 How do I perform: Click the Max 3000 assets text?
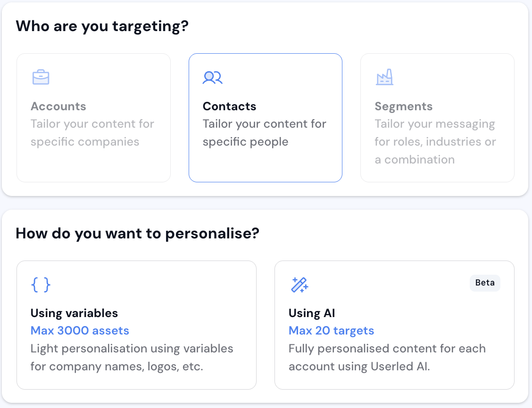tap(80, 331)
